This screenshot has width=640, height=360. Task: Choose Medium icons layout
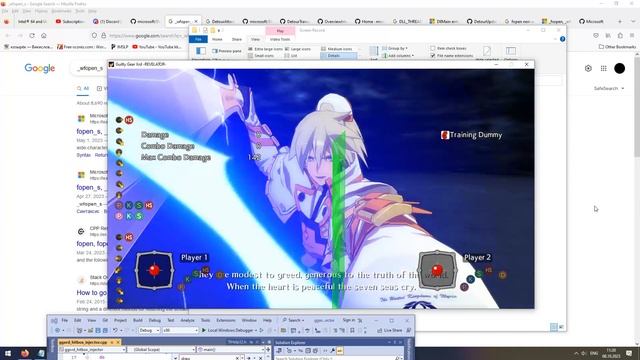[337, 49]
